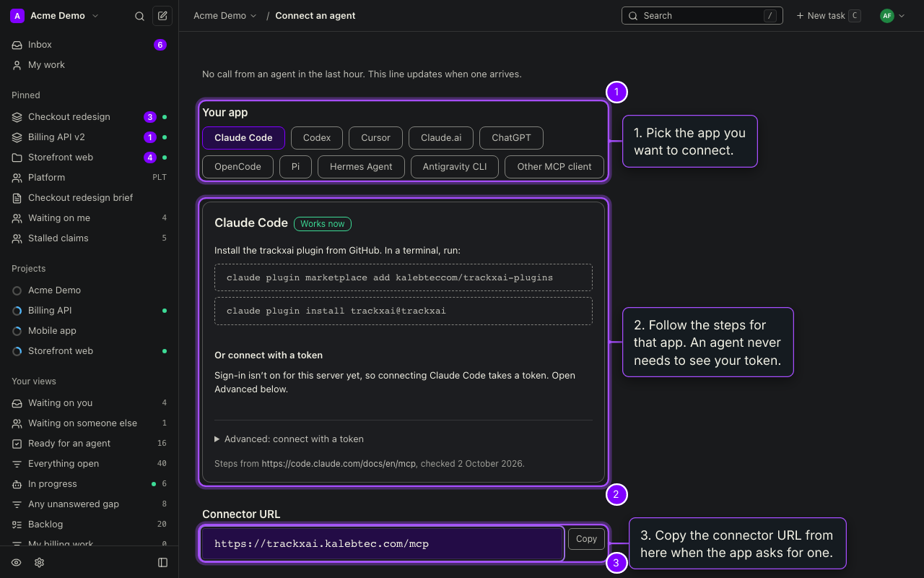The image size is (924, 578).
Task: Click the Stalled claims people icon
Action: (17, 238)
